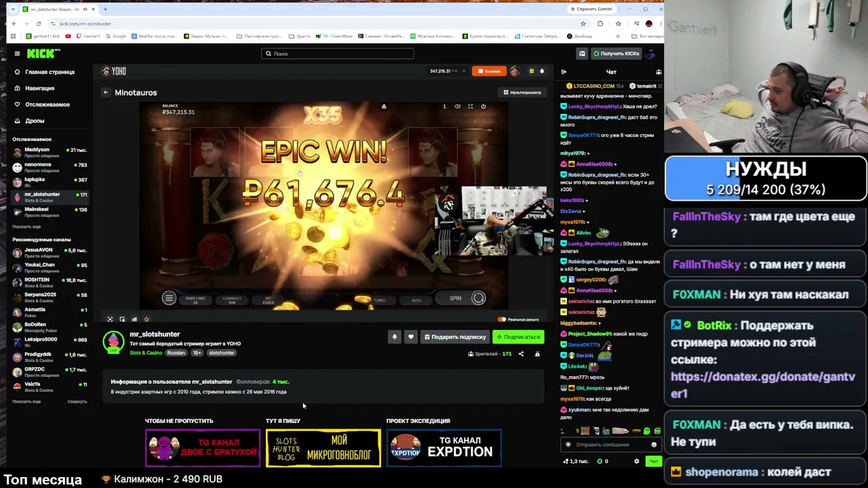Viewport: 868px width, 488px height.
Task: Click the KICK logo
Action: point(43,54)
